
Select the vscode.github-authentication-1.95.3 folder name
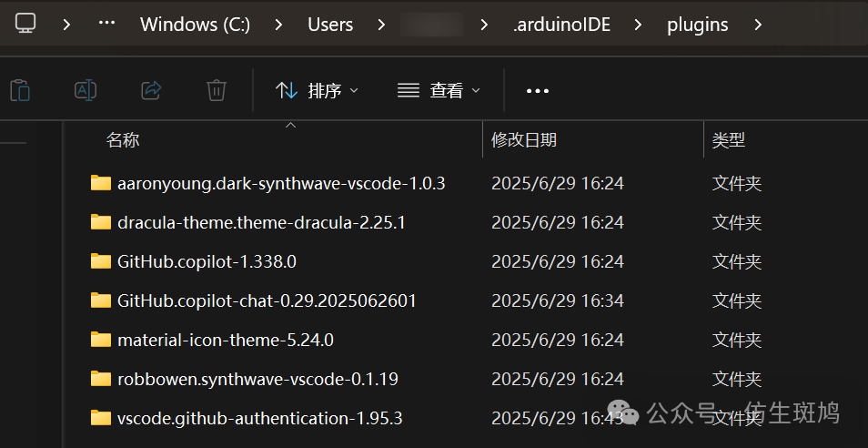point(259,418)
